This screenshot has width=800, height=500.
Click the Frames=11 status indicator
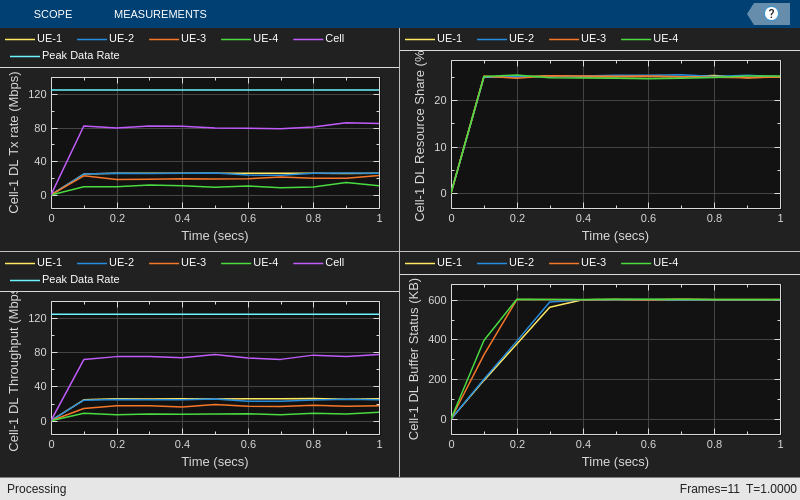pyautogui.click(x=709, y=489)
